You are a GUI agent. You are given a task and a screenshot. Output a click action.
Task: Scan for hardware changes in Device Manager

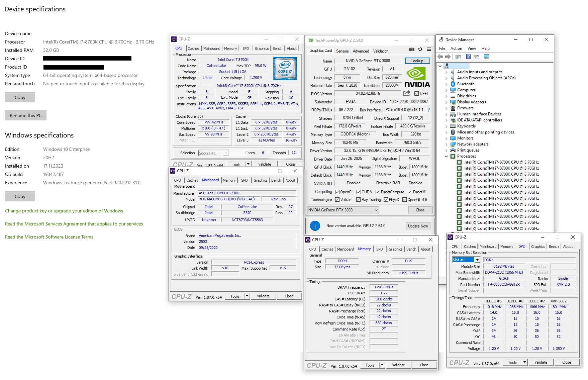(x=487, y=57)
